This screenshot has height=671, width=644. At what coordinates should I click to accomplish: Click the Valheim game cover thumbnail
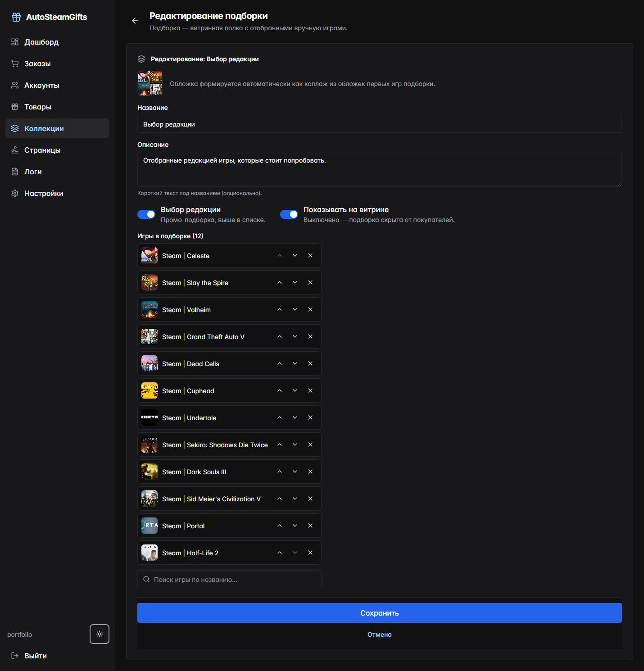pos(150,309)
